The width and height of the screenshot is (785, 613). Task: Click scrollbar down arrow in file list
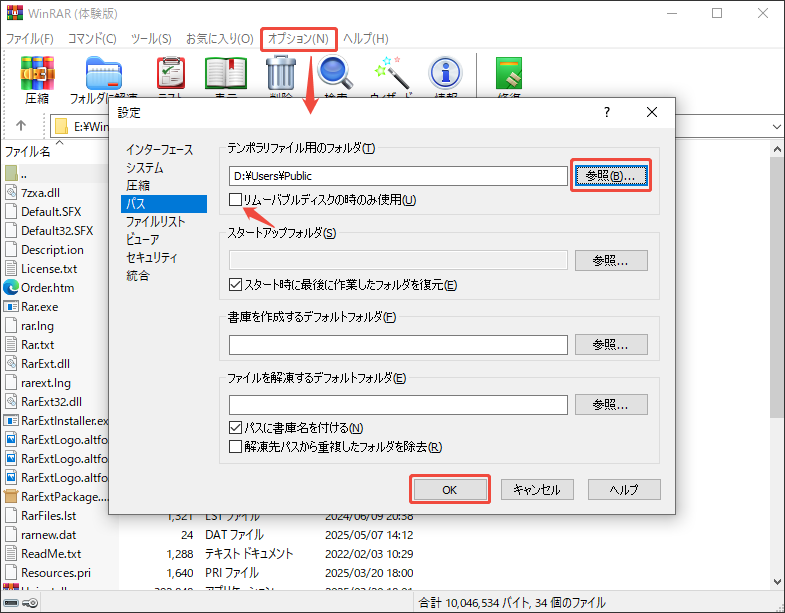(x=777, y=581)
